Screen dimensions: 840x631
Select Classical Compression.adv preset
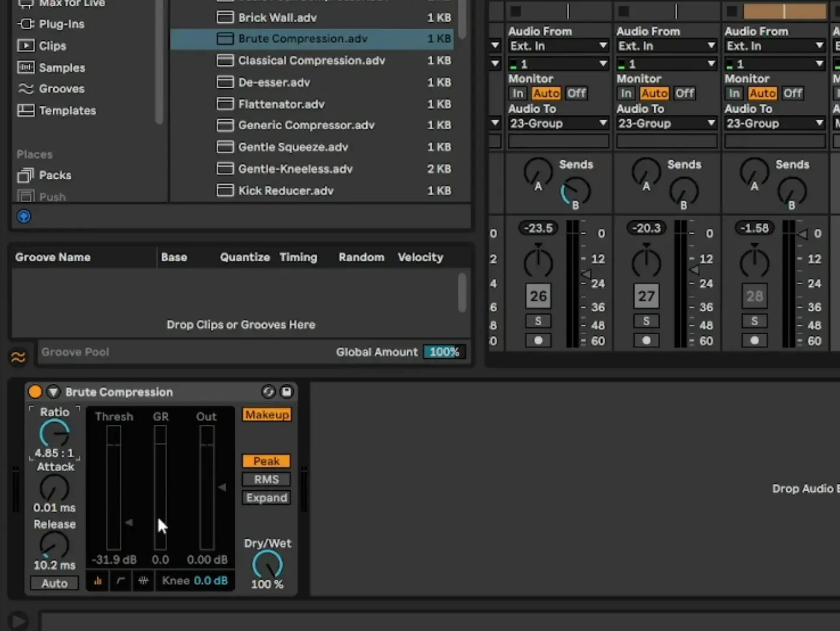pyautogui.click(x=312, y=60)
